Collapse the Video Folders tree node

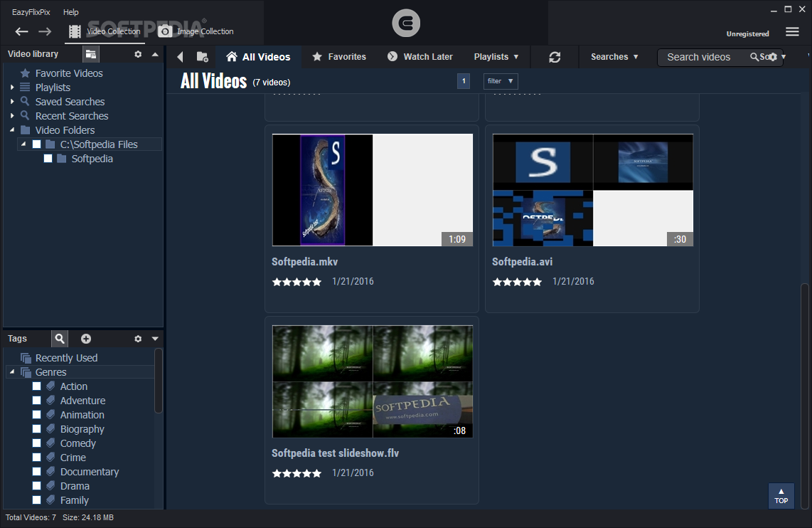click(12, 130)
